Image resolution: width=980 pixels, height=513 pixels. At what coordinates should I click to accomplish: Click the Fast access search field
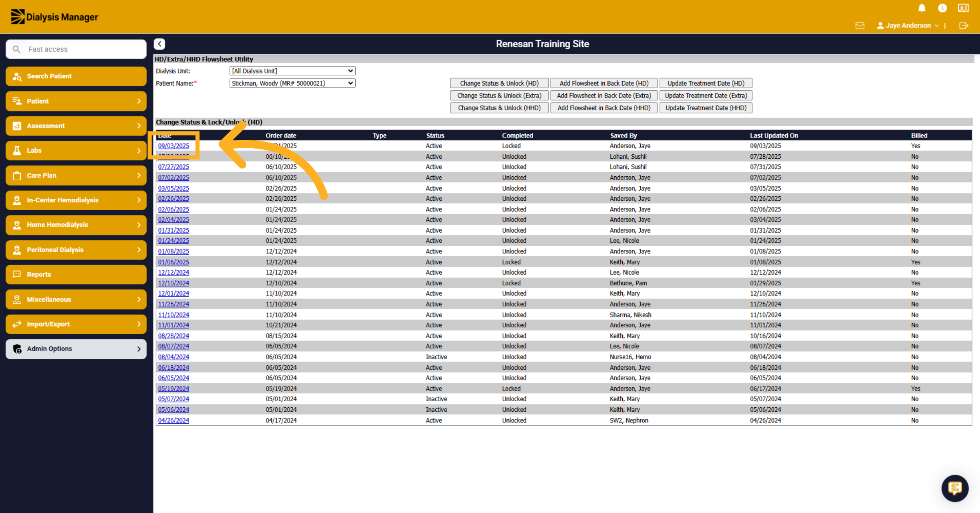[x=76, y=49]
